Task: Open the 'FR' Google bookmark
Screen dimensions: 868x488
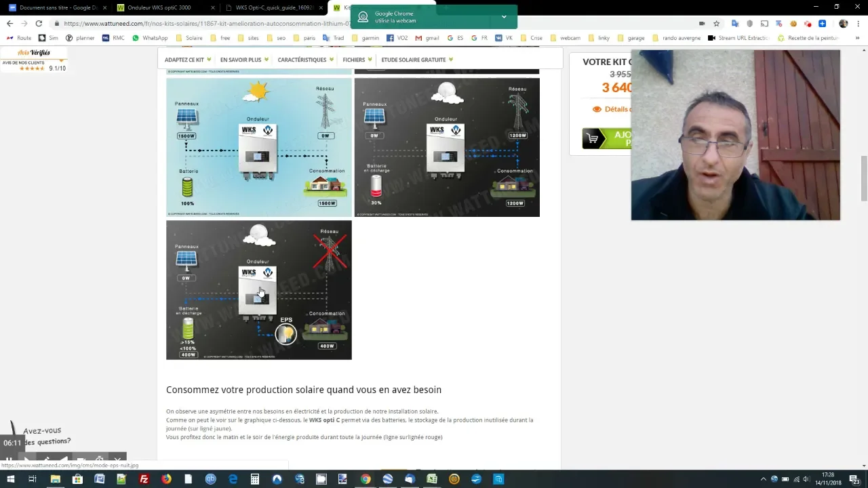Action: point(479,38)
